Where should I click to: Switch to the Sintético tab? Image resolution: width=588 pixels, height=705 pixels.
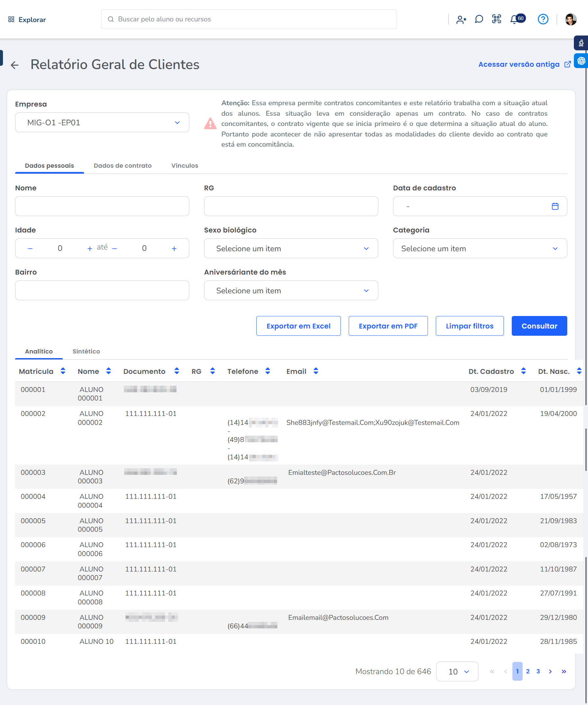[86, 351]
